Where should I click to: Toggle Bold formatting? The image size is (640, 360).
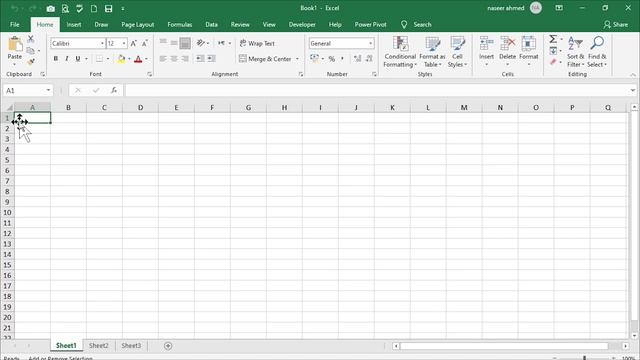coord(56,59)
